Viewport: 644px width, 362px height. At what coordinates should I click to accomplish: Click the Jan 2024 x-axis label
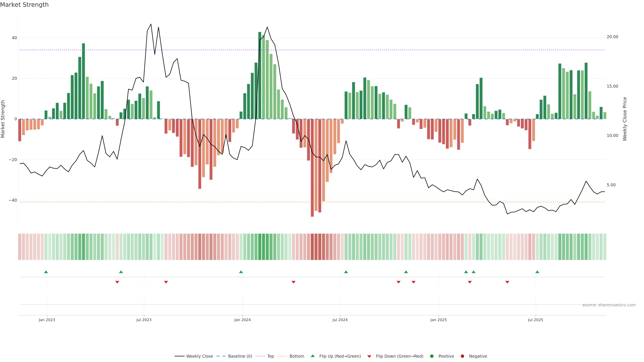tap(242, 320)
